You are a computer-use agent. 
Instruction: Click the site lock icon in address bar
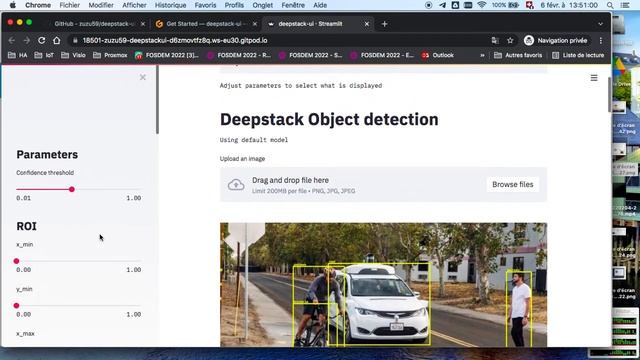tap(75, 40)
